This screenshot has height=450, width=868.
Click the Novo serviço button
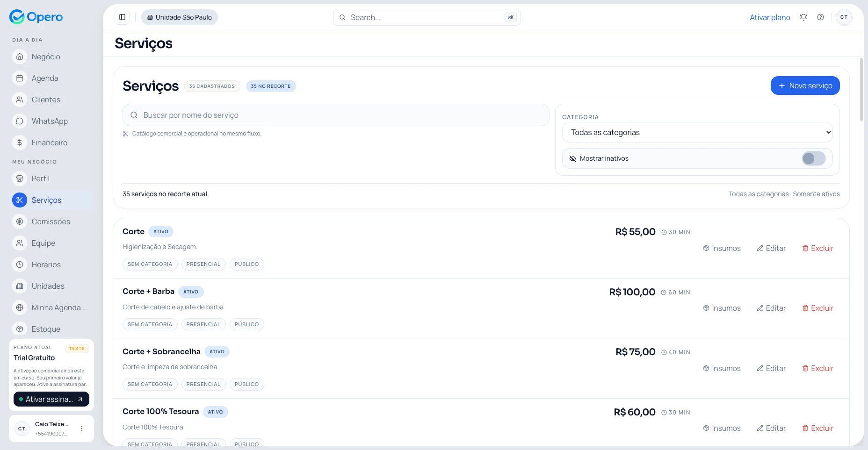(x=805, y=86)
